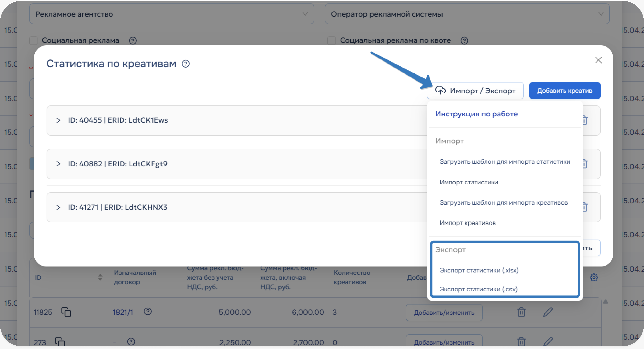Expand creative ID 40882 row
The height and width of the screenshot is (349, 644).
(x=58, y=164)
